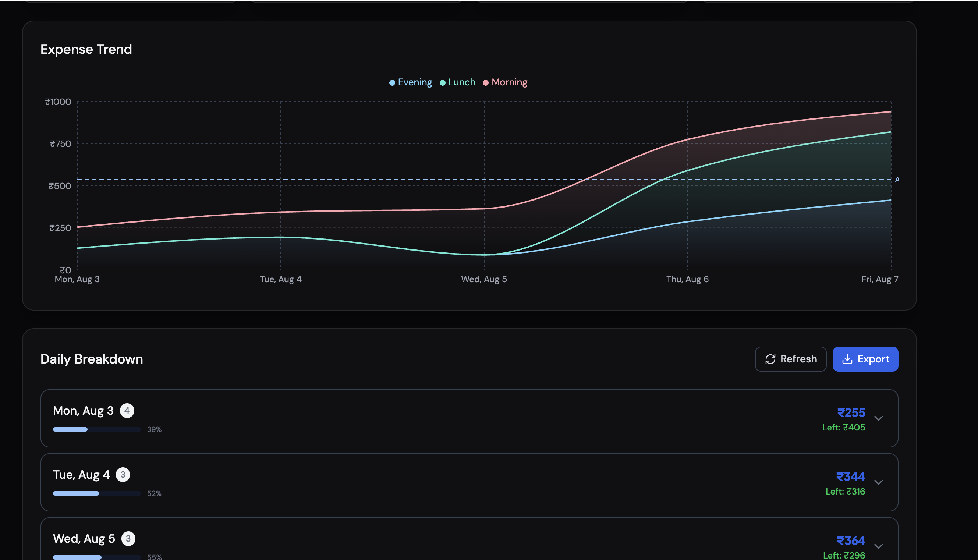Click the 55% budget progress bar
978x560 pixels.
coord(97,557)
